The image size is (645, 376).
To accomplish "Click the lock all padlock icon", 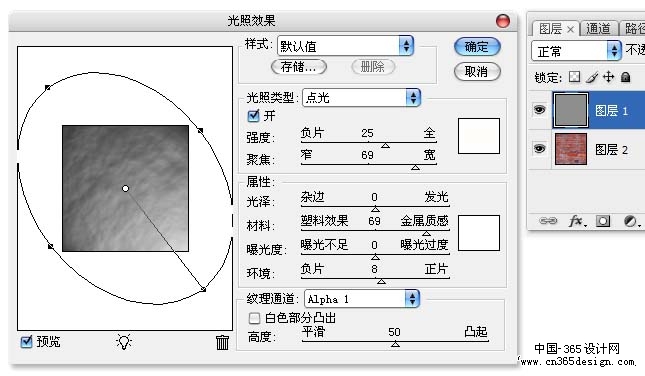I will pos(625,77).
